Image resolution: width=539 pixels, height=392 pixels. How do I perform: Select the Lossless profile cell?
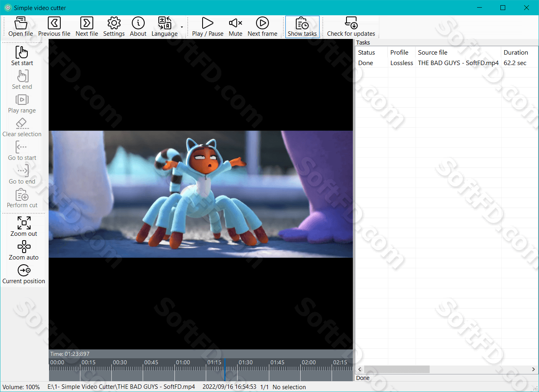pyautogui.click(x=402, y=63)
